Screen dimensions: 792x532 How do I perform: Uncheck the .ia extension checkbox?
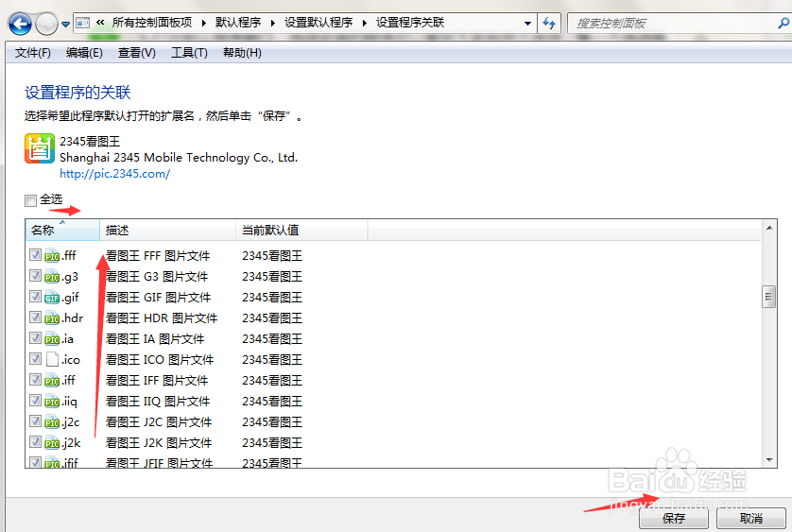[35, 337]
